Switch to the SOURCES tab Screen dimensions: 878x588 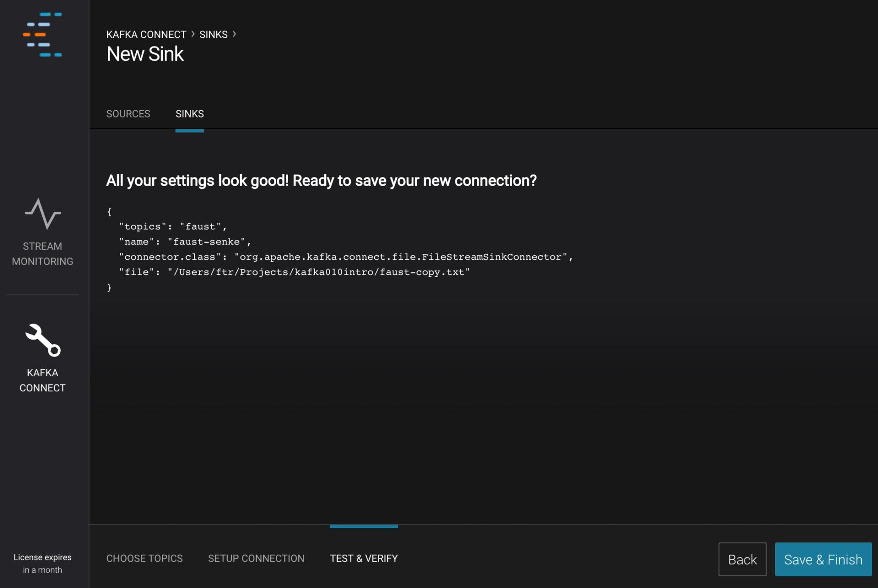[x=128, y=114]
